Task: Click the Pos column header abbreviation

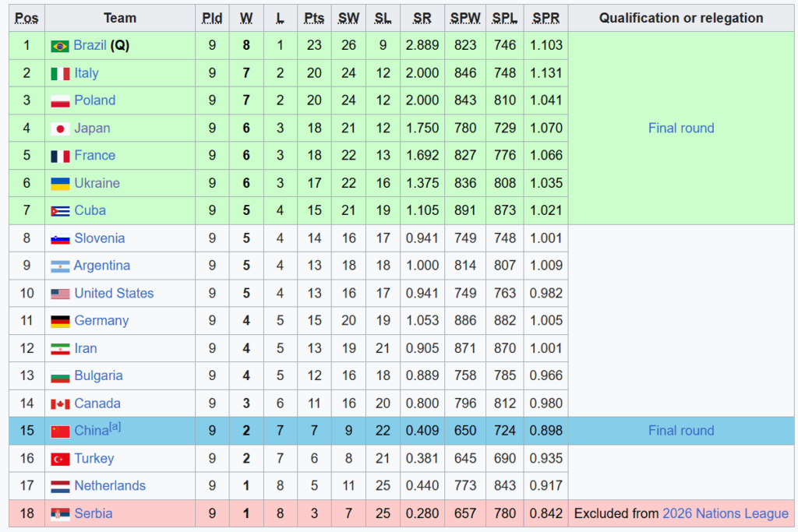Action: pos(26,19)
